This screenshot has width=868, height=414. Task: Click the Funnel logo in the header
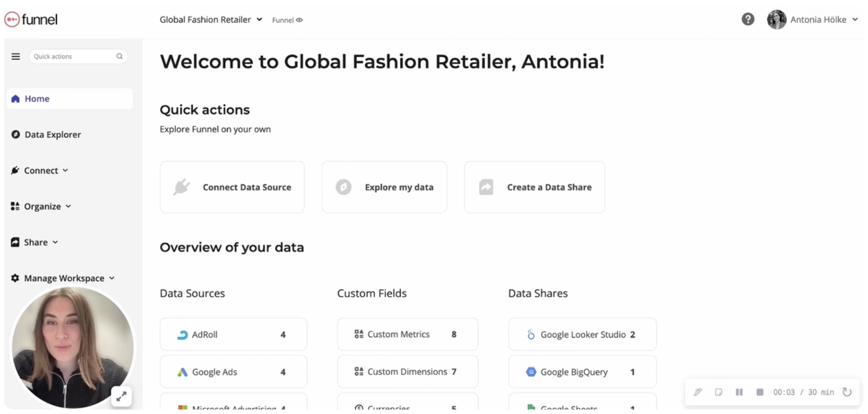[31, 19]
